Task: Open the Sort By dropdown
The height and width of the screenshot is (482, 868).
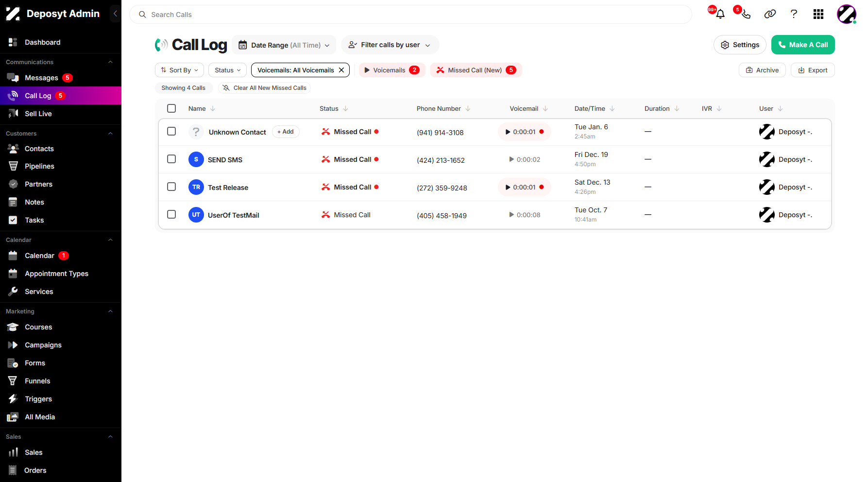Action: click(180, 70)
